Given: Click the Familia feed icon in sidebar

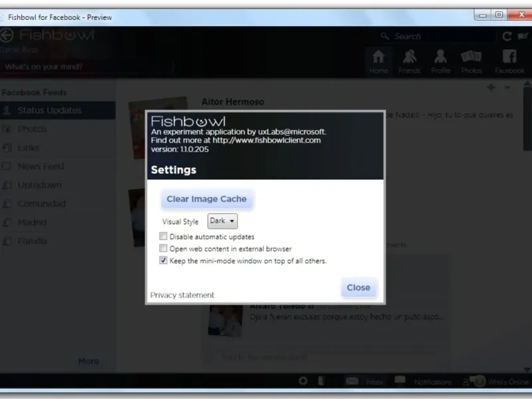Looking at the screenshot, I should [7, 241].
